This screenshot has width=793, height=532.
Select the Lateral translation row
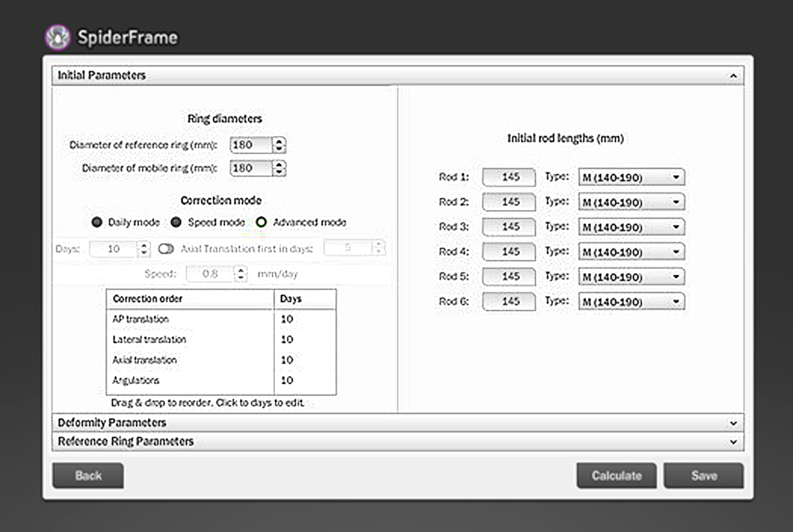pos(221,340)
